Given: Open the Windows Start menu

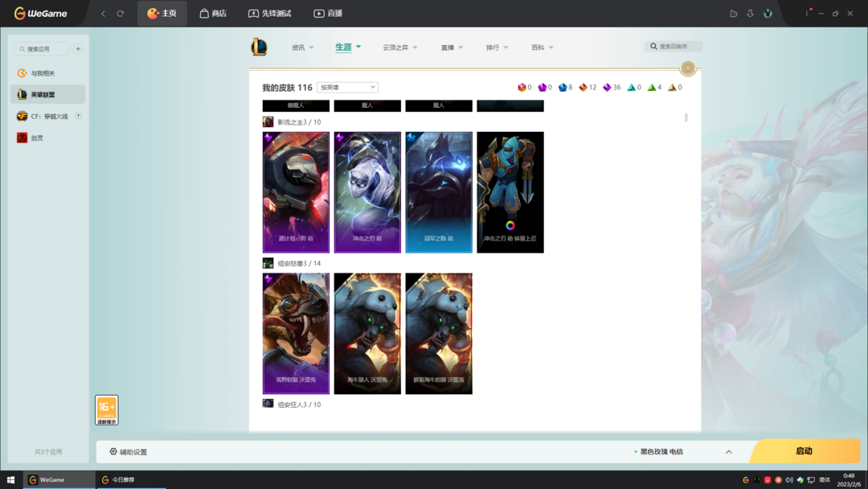Looking at the screenshot, I should [x=10, y=479].
